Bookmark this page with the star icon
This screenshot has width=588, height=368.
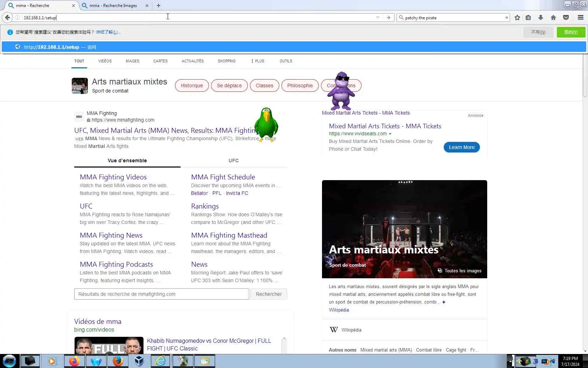tap(517, 18)
